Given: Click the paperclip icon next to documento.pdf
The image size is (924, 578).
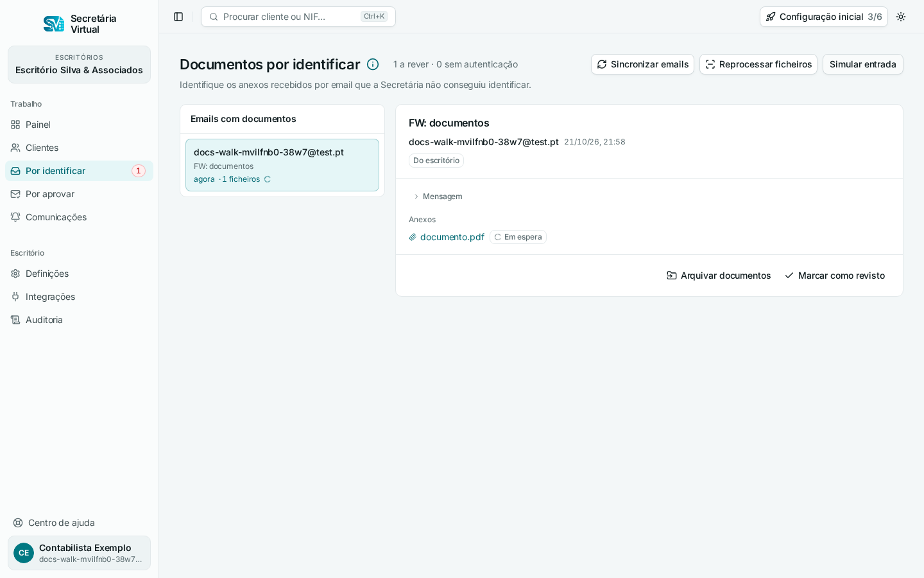Looking at the screenshot, I should point(413,237).
